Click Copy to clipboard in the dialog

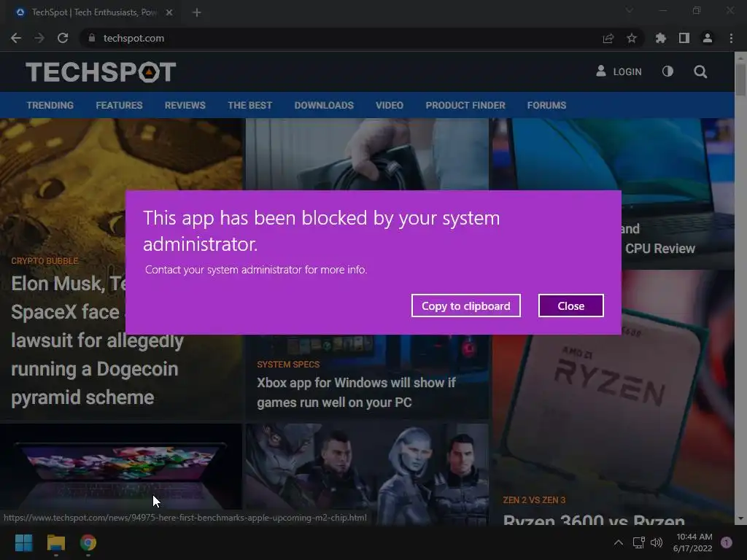point(466,306)
